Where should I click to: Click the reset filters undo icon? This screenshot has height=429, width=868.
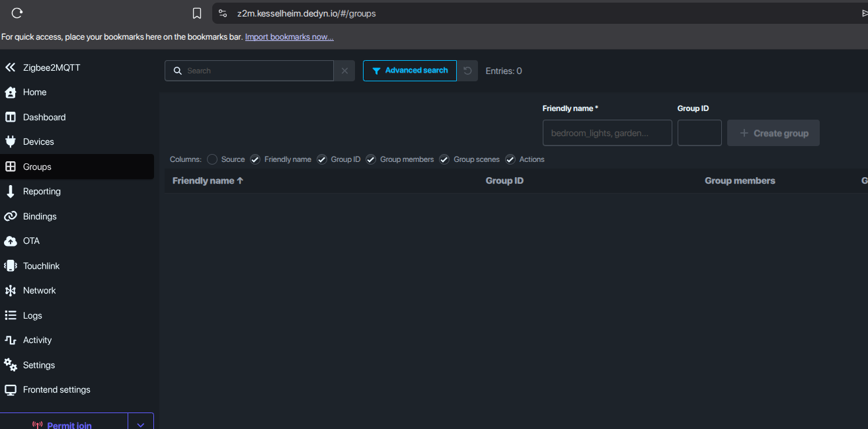(467, 71)
